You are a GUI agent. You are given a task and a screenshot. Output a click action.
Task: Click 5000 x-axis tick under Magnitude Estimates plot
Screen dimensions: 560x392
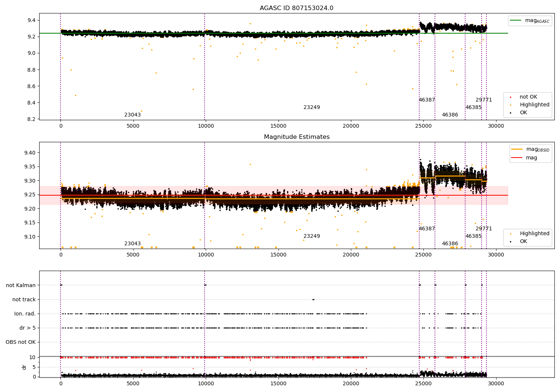[x=133, y=255]
